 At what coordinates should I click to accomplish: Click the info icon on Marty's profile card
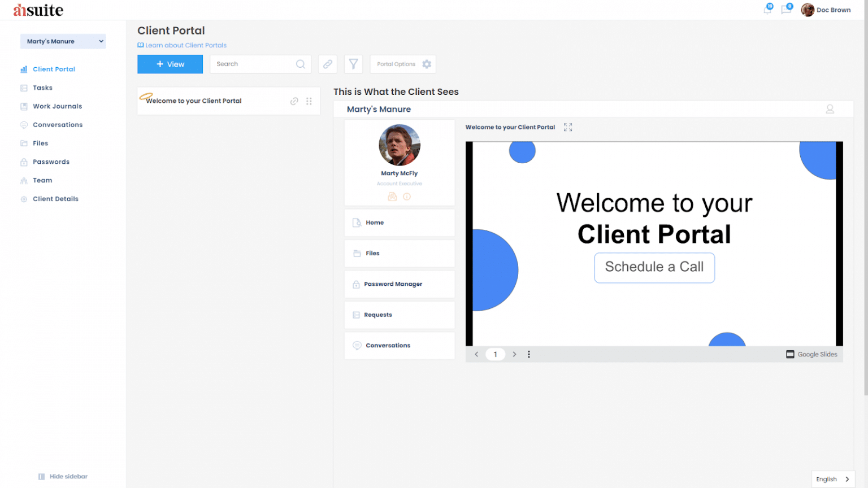[406, 197]
